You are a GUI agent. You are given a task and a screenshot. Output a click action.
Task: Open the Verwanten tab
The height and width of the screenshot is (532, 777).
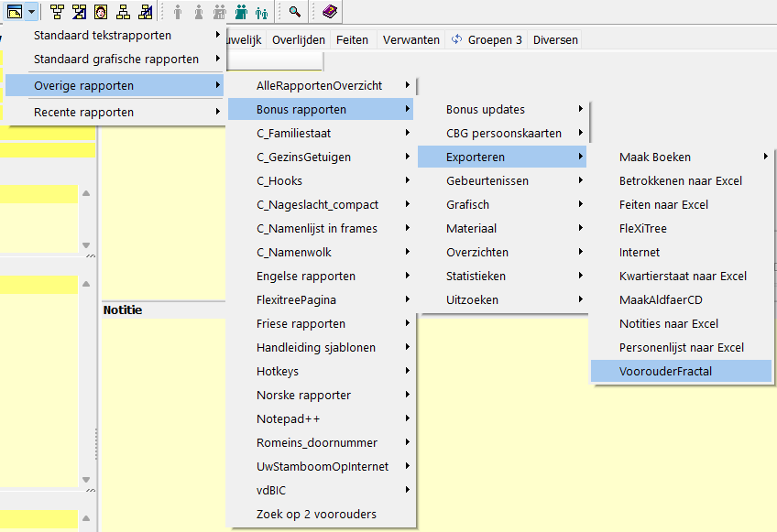pyautogui.click(x=410, y=40)
